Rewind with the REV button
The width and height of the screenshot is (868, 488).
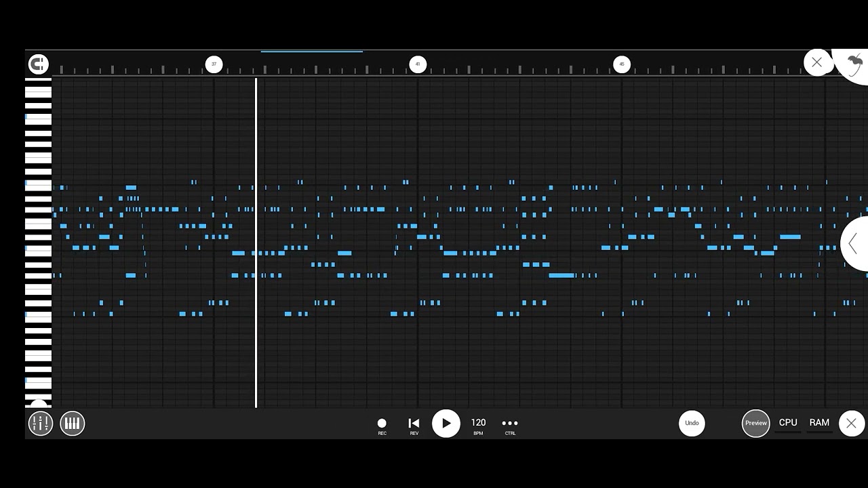pyautogui.click(x=414, y=426)
